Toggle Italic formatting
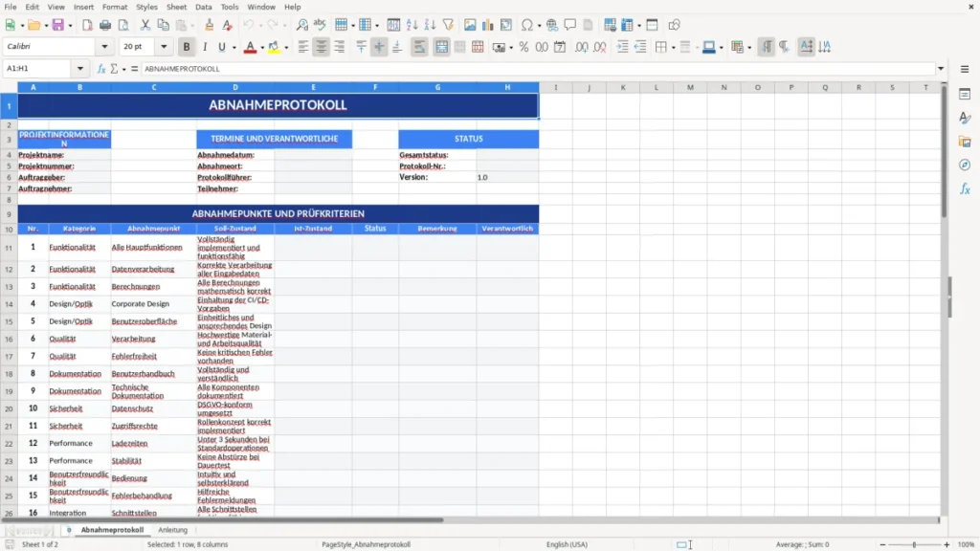This screenshot has height=551, width=980. click(x=205, y=47)
